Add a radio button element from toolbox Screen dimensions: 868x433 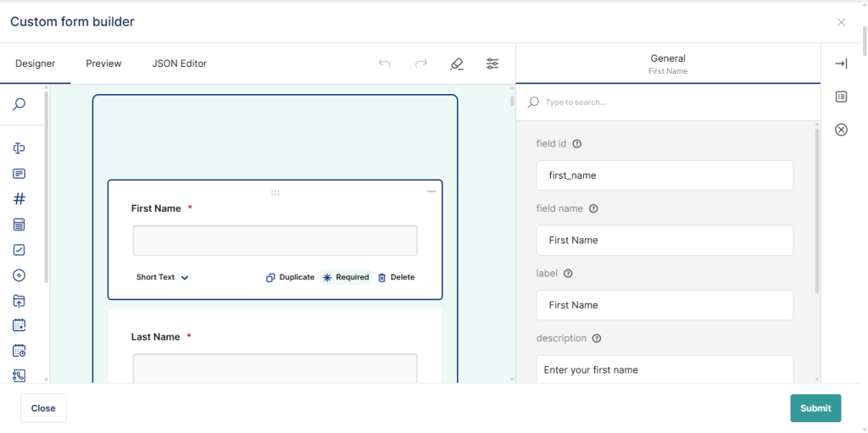(x=19, y=275)
